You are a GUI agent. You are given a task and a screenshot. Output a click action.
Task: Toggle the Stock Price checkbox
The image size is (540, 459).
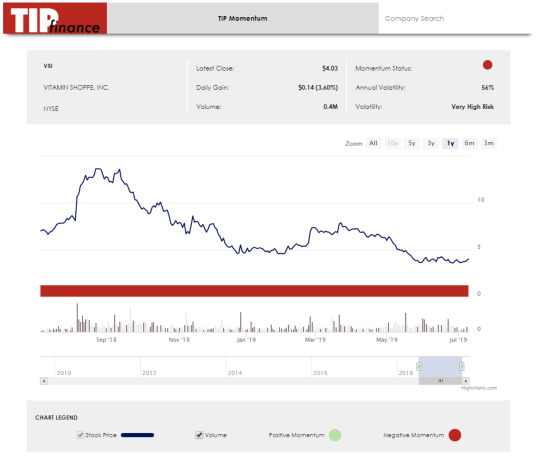(x=81, y=435)
